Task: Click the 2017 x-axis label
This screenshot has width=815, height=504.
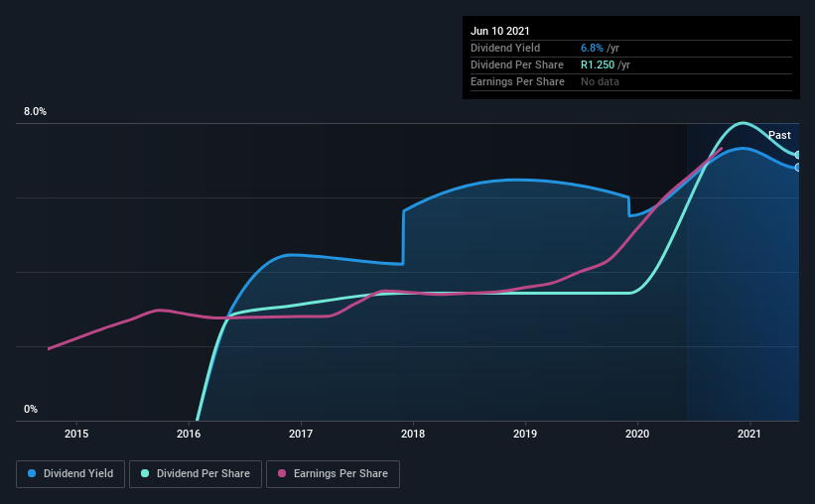Action: tap(301, 434)
